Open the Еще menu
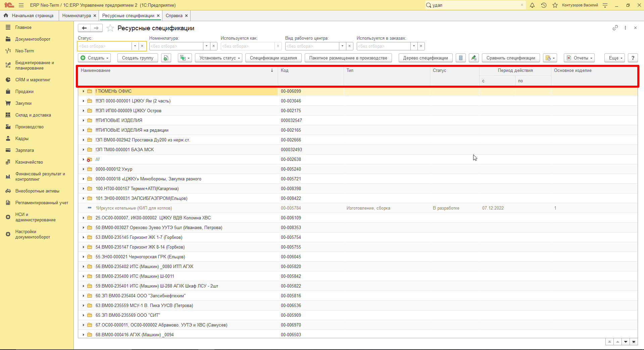644x350 pixels. (x=614, y=58)
